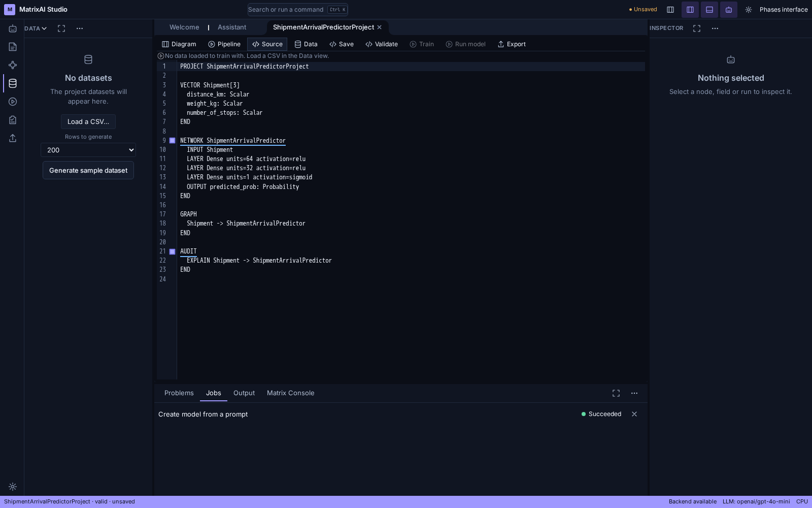Screen dimensions: 812x508
Task: Click Validate in editor toolbar
Action: pyautogui.click(x=382, y=44)
